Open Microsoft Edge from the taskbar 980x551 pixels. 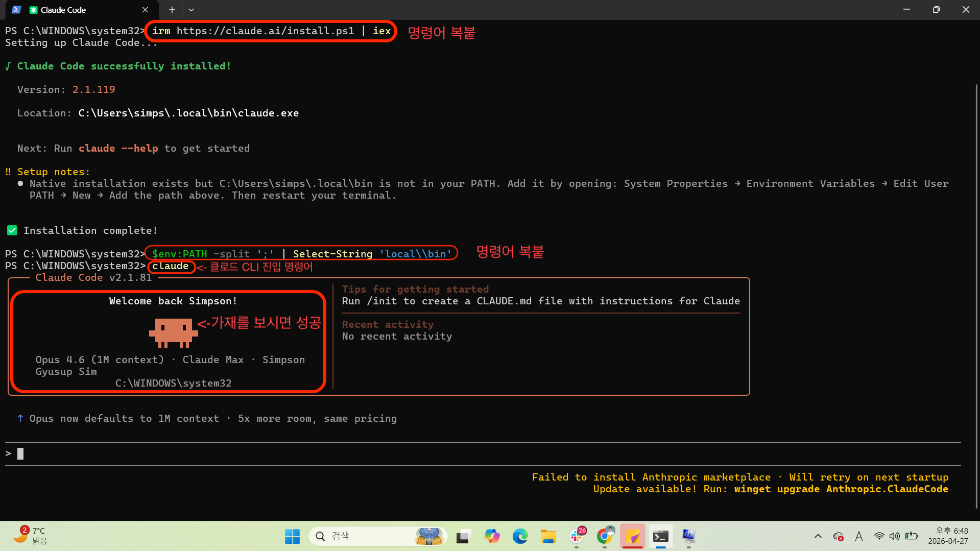520,536
